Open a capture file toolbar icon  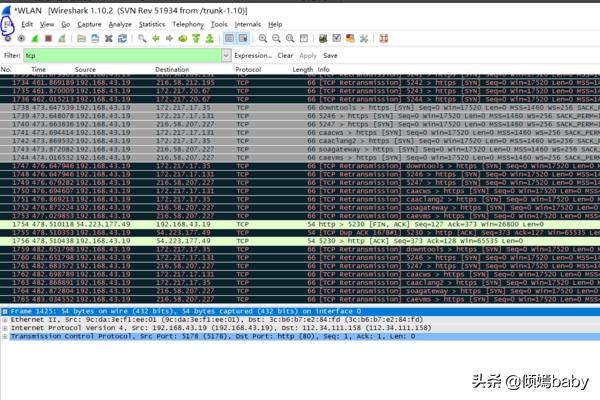point(81,38)
